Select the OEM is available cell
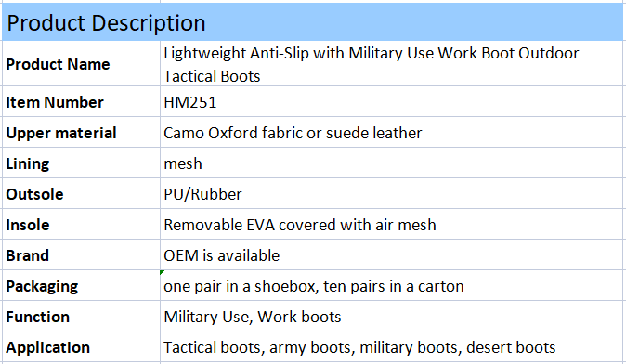 (391, 254)
